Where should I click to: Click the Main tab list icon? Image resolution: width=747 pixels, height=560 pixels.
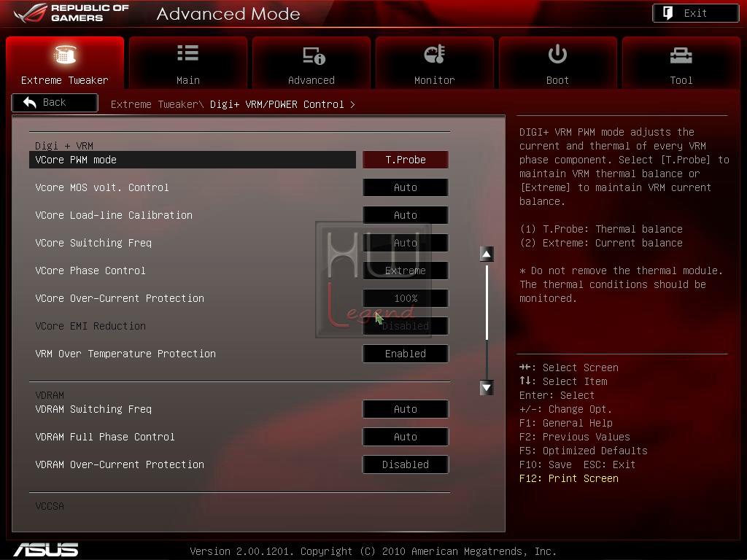pyautogui.click(x=187, y=52)
